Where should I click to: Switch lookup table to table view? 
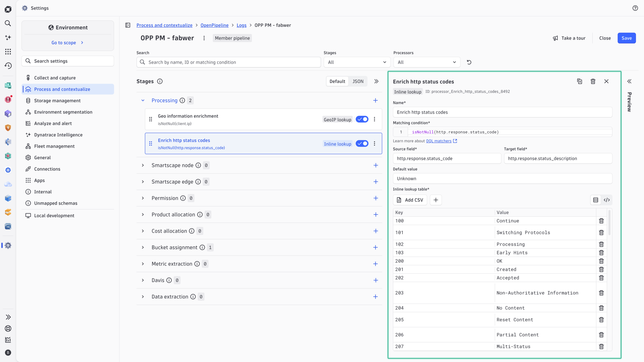coord(596,200)
